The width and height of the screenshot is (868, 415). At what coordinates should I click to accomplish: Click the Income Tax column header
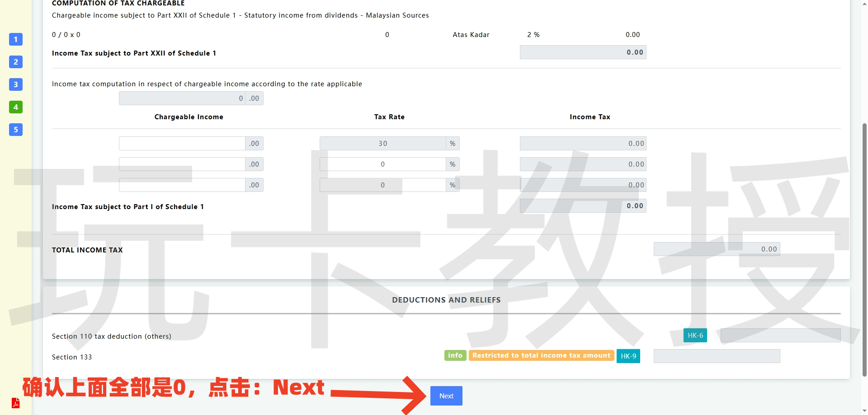click(x=590, y=117)
